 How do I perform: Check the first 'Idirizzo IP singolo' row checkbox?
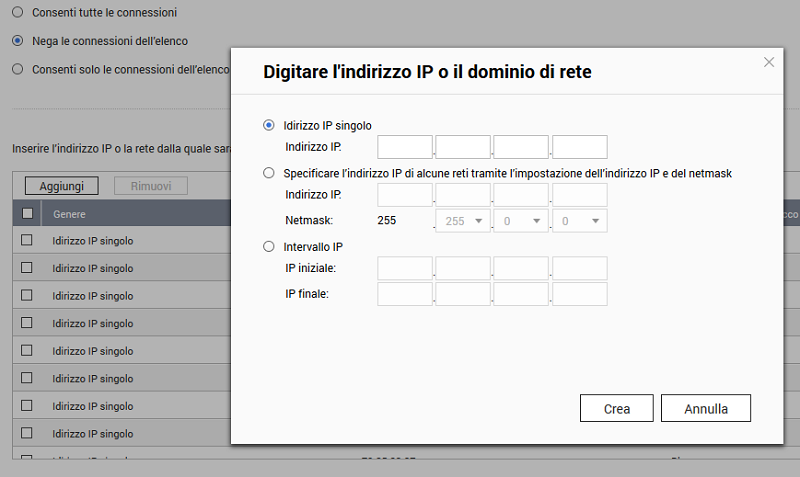tap(27, 240)
